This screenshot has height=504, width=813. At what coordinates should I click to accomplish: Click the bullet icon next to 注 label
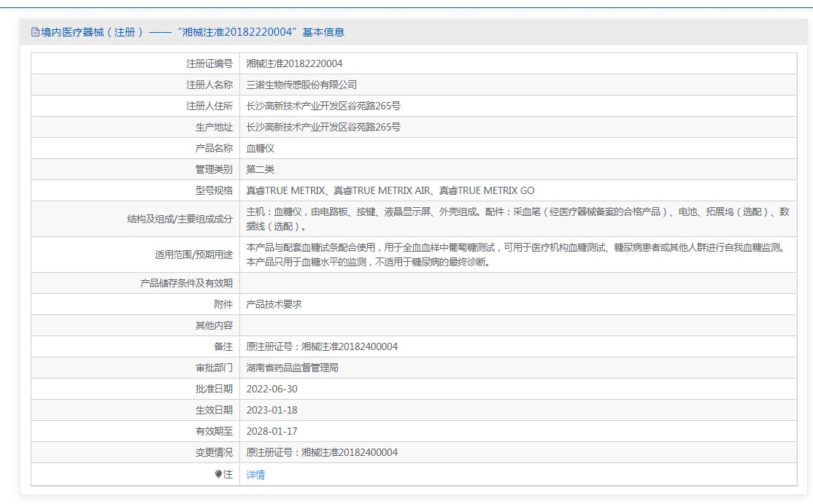[218, 474]
